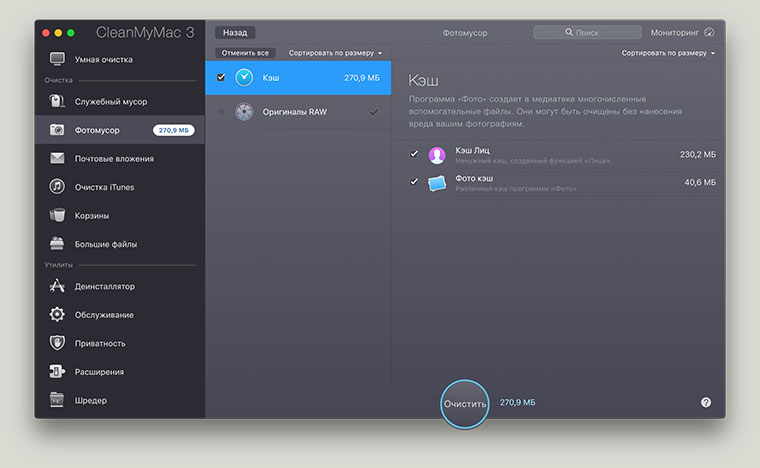Image resolution: width=760 pixels, height=468 pixels.
Task: Toggle the Оригиналы RAW checkbox
Action: [221, 112]
